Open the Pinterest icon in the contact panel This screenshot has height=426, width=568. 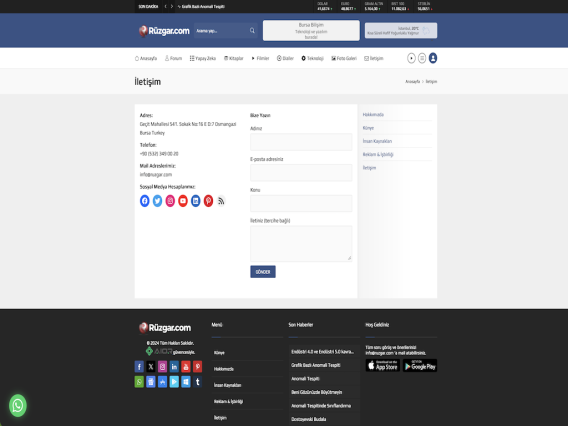pyautogui.click(x=208, y=201)
